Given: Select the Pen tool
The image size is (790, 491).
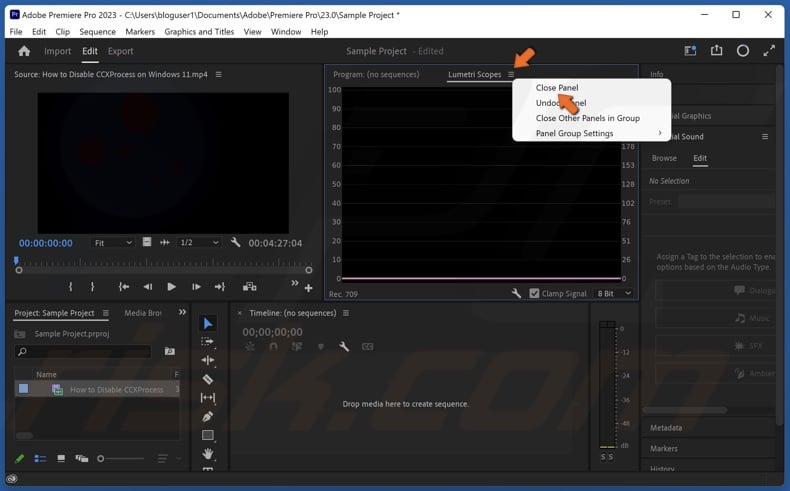Looking at the screenshot, I should (208, 416).
